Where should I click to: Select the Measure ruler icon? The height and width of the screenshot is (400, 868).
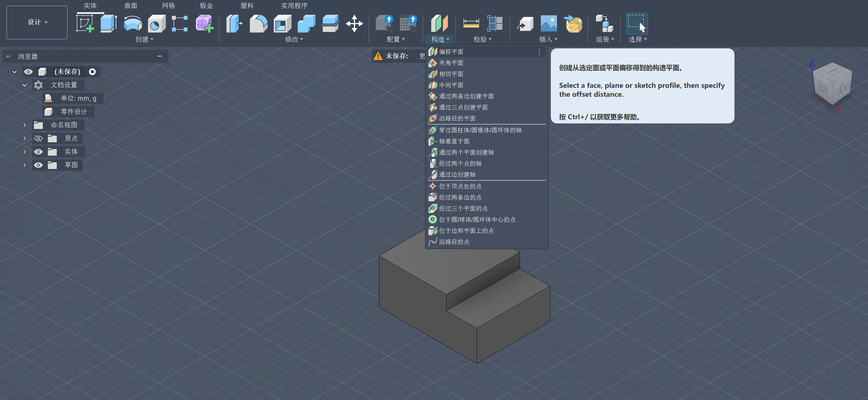(471, 24)
